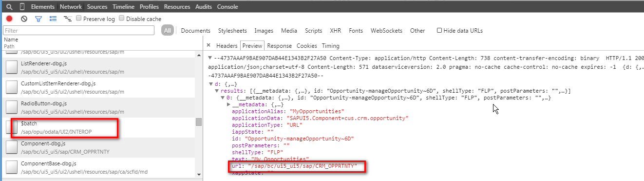Filter requests by Media
644x181 pixels.
289,31
